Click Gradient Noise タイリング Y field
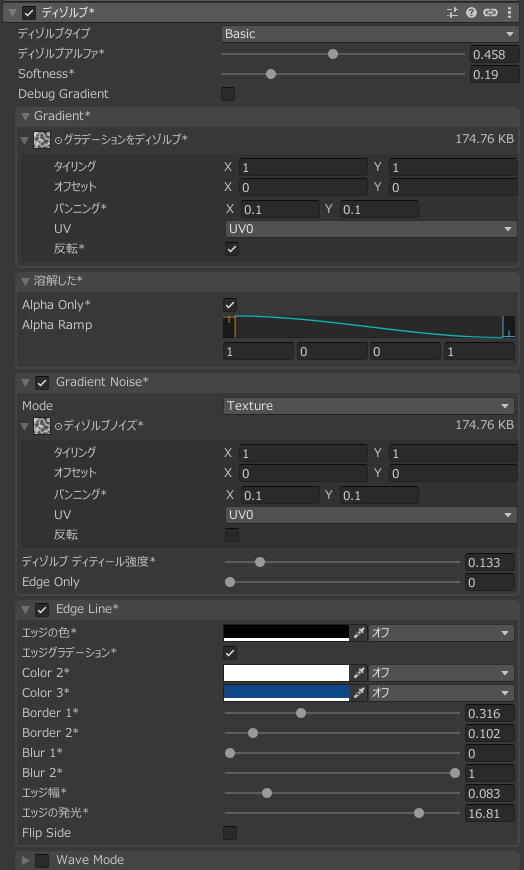The width and height of the screenshot is (524, 870). [x=453, y=453]
